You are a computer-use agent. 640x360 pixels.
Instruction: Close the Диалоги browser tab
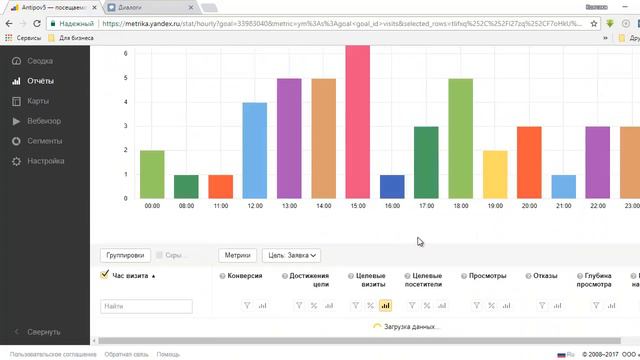[191, 7]
